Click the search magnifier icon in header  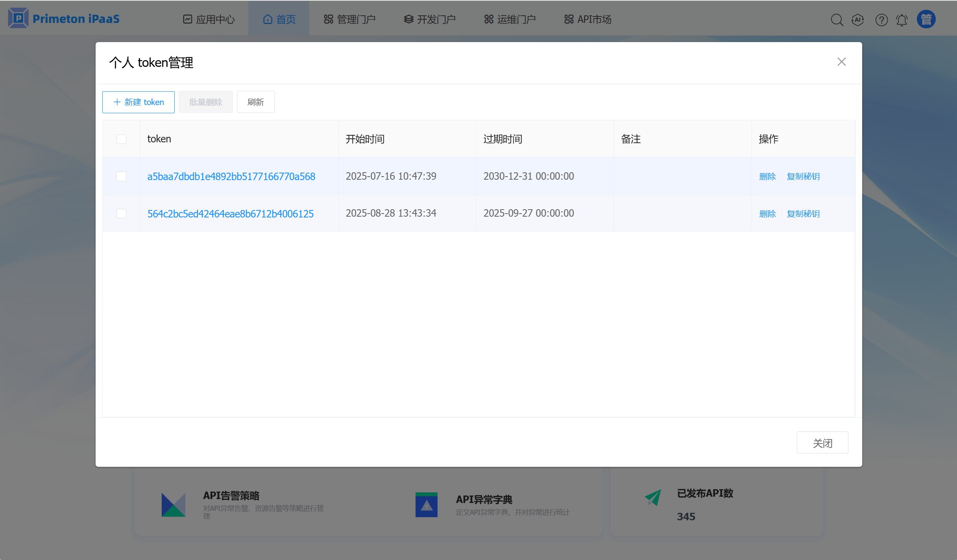pos(837,20)
